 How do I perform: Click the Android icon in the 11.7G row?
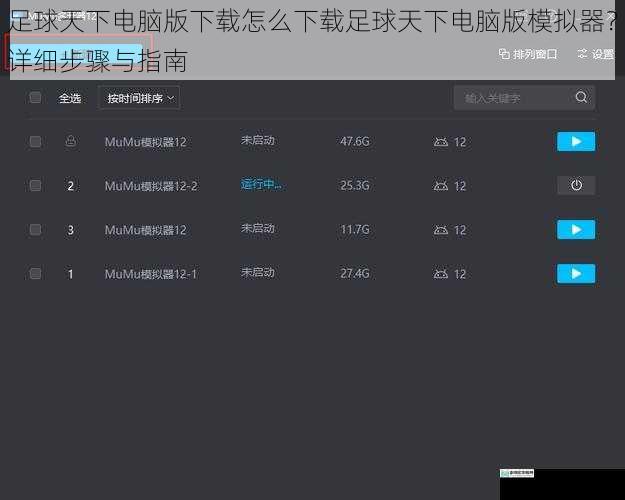coord(440,230)
